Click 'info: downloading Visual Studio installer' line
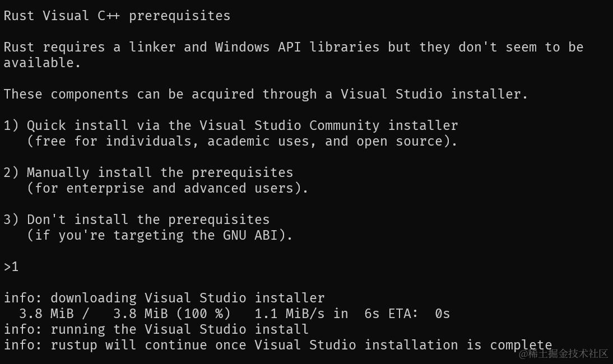The height and width of the screenshot is (364, 613). coord(164,298)
